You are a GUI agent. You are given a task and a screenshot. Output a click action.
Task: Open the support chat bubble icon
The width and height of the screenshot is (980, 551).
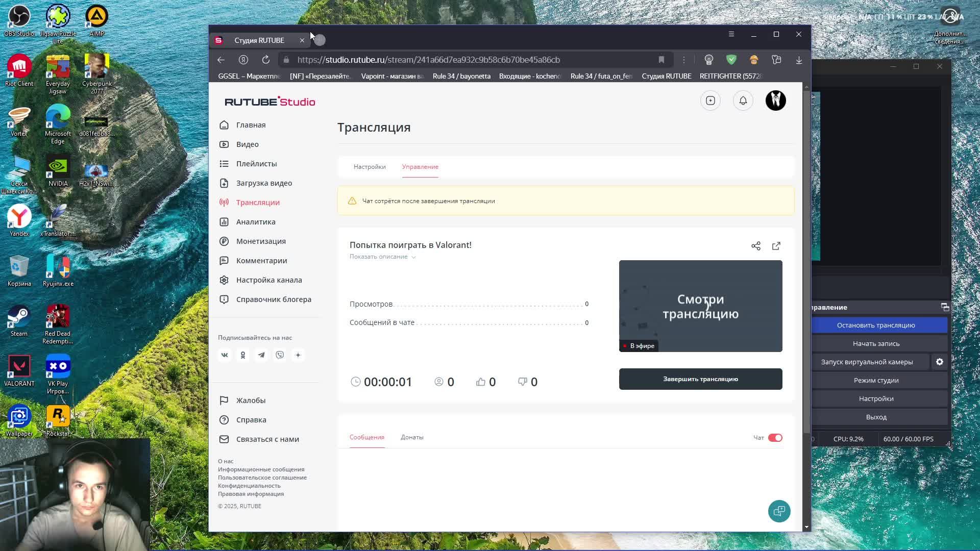coord(779,511)
